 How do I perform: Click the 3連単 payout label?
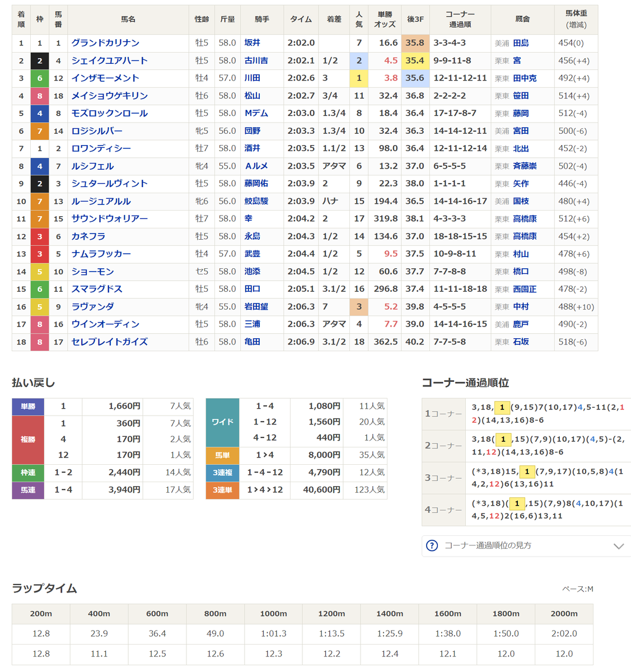[x=223, y=490]
